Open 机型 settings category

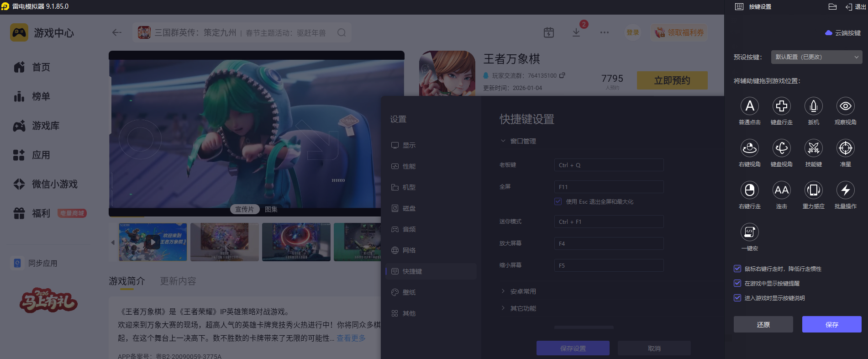click(x=431, y=187)
